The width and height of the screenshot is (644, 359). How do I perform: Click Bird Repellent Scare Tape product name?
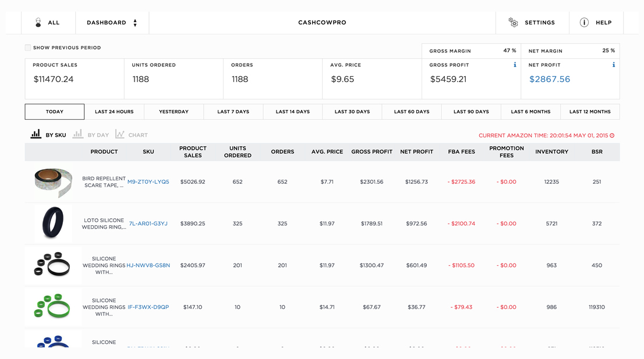(104, 182)
